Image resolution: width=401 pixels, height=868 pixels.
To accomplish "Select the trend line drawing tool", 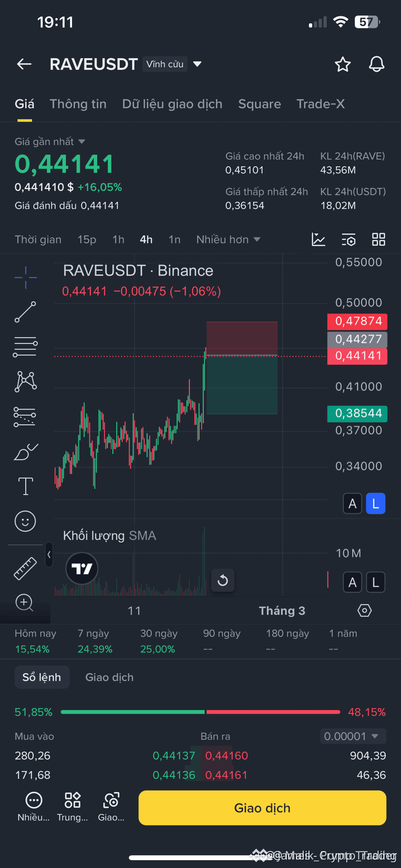I will [25, 312].
